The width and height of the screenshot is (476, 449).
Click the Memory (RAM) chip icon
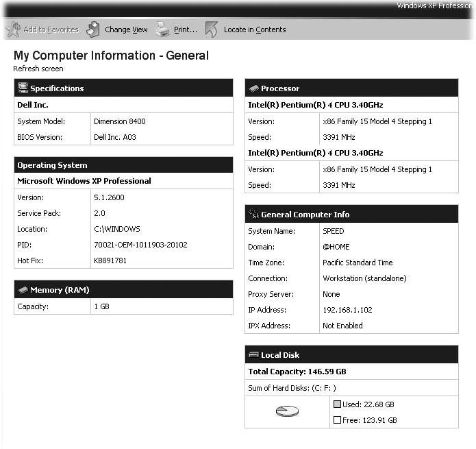[23, 290]
